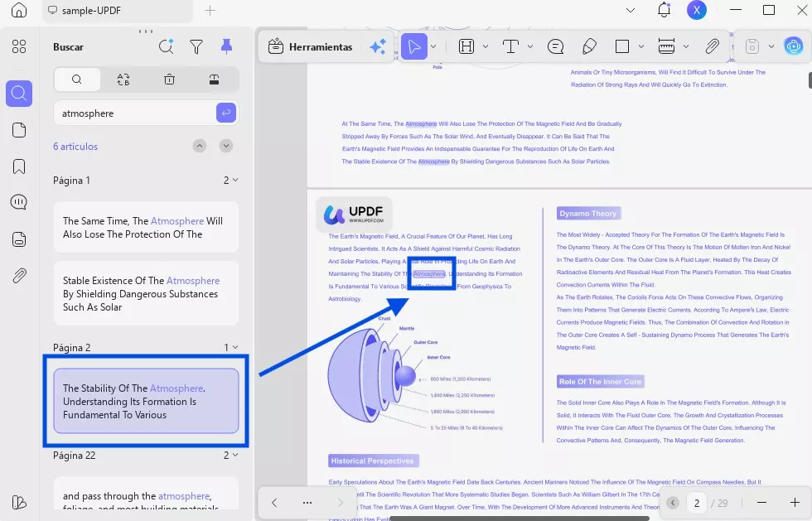This screenshot has width=812, height=521.
Task: Switch to the plain search tab
Action: pyautogui.click(x=76, y=80)
